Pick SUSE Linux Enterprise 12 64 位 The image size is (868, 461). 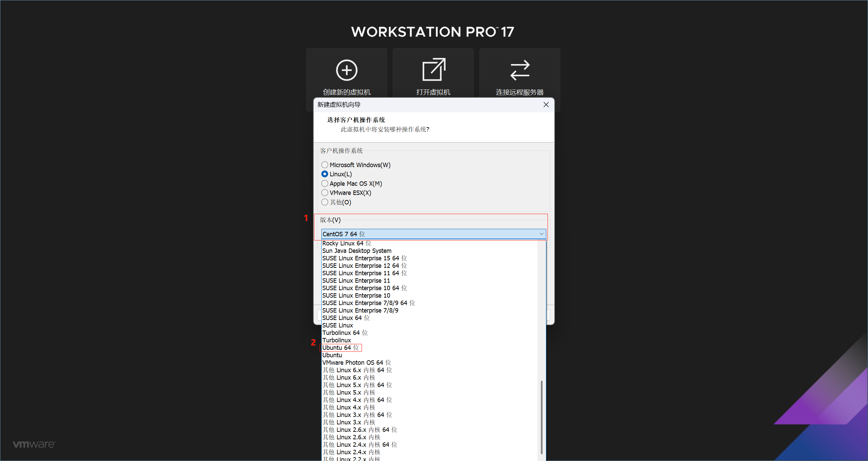(429, 266)
